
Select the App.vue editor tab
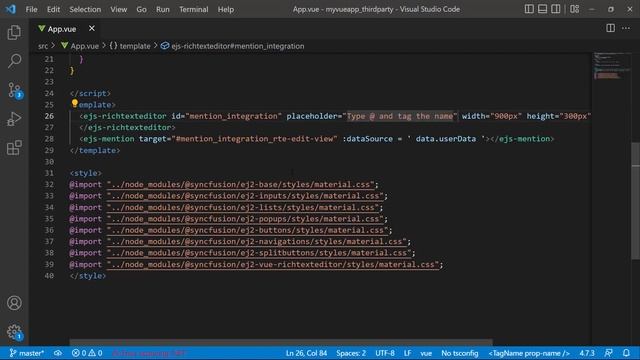point(62,29)
